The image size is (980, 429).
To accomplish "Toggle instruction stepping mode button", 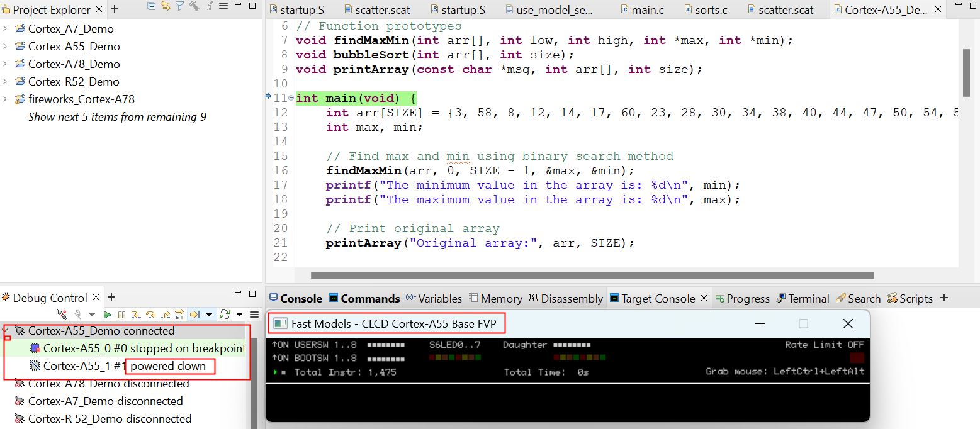I will (179, 315).
